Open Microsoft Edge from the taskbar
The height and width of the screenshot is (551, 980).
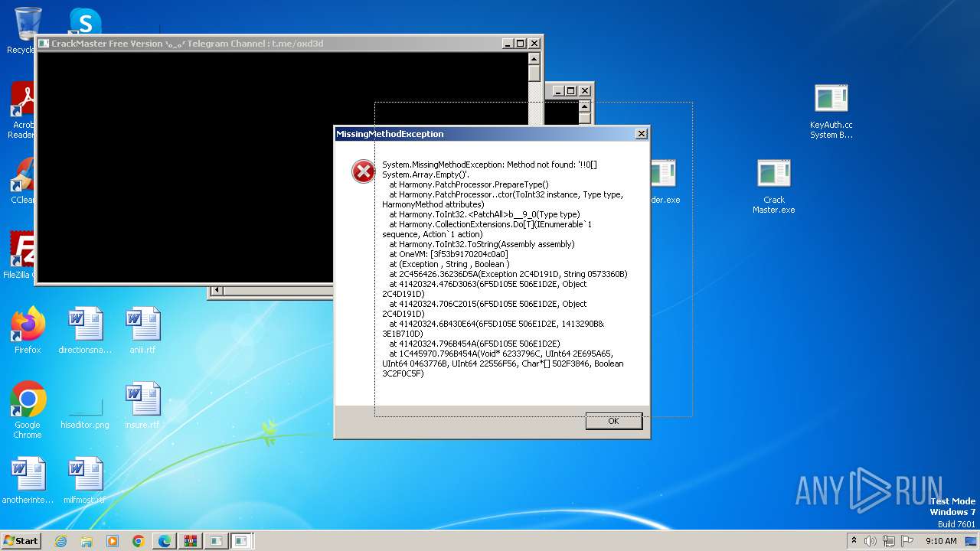(x=165, y=541)
